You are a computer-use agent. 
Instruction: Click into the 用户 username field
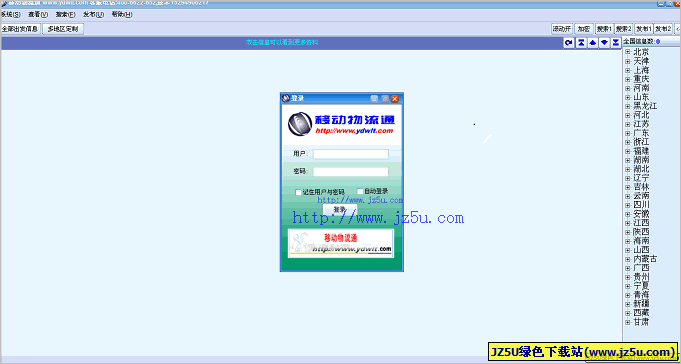[350, 154]
